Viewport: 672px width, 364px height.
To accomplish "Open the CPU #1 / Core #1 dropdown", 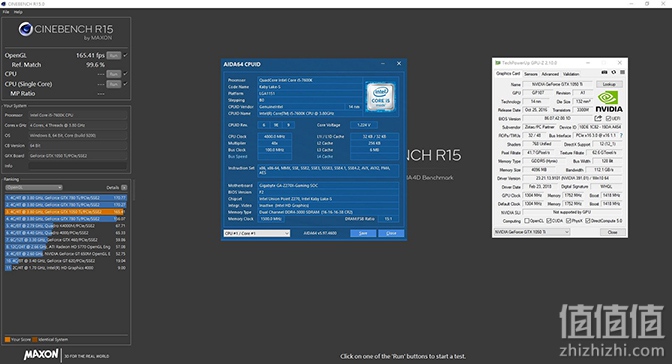I will pos(257,233).
